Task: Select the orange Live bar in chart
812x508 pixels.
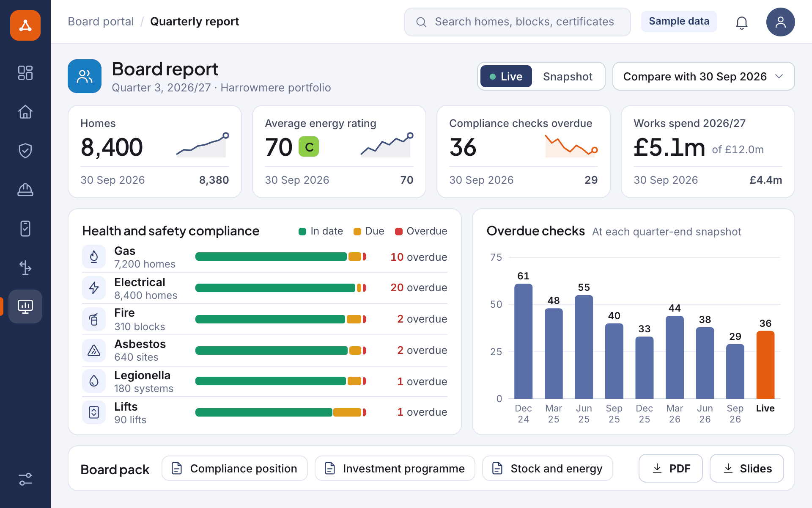Action: coord(765,365)
